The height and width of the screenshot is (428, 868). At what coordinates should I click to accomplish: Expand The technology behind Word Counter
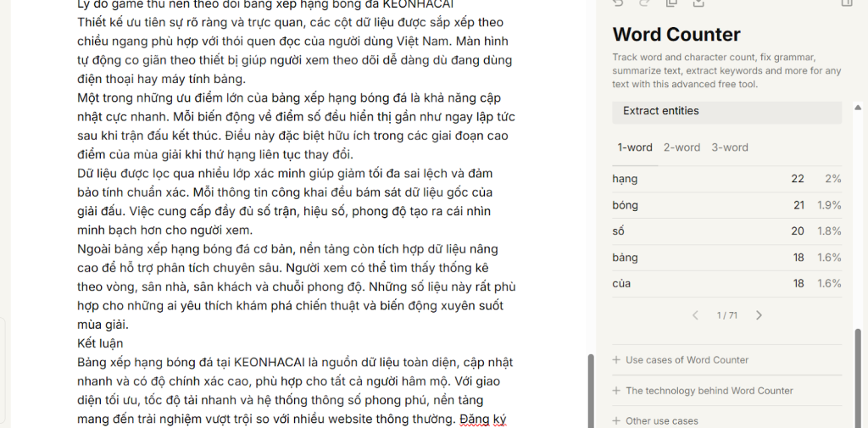click(x=709, y=391)
